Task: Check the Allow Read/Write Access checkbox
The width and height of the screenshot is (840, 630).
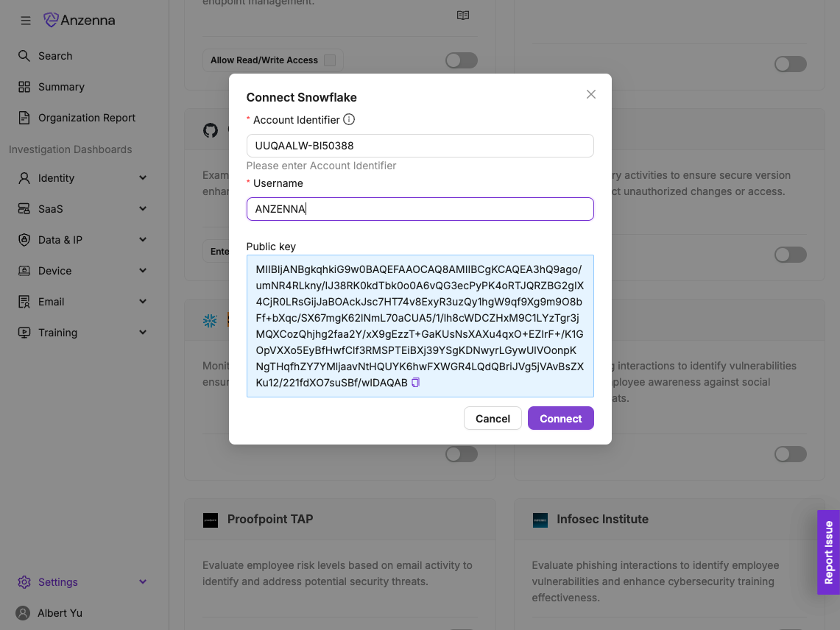Action: [x=330, y=60]
